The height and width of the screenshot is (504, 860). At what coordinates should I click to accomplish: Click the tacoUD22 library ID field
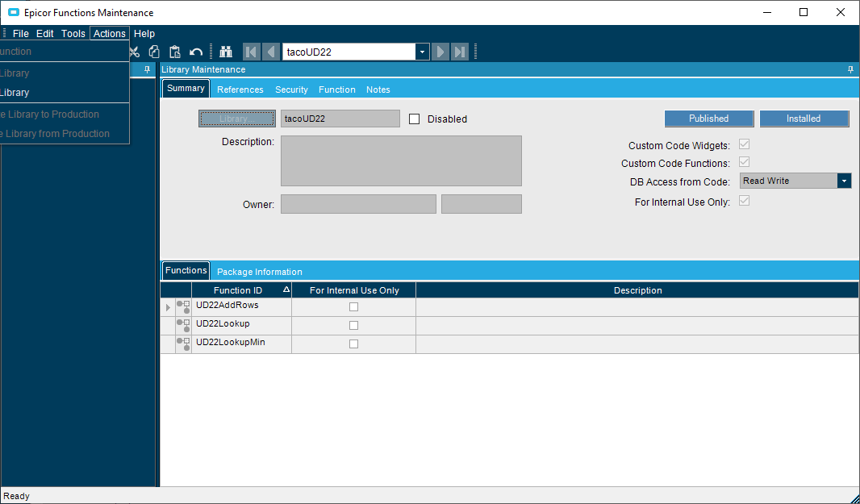tap(340, 119)
